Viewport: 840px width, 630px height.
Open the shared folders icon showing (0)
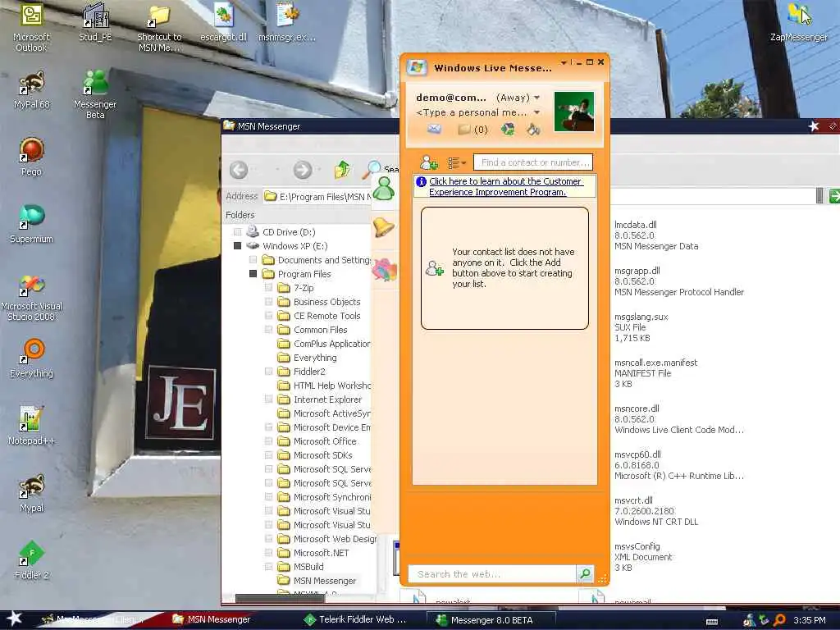(472, 130)
